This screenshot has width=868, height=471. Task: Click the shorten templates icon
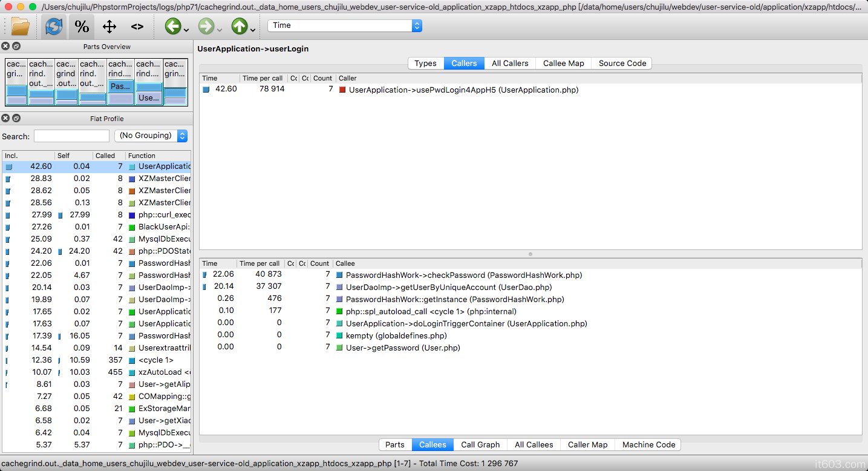(137, 26)
